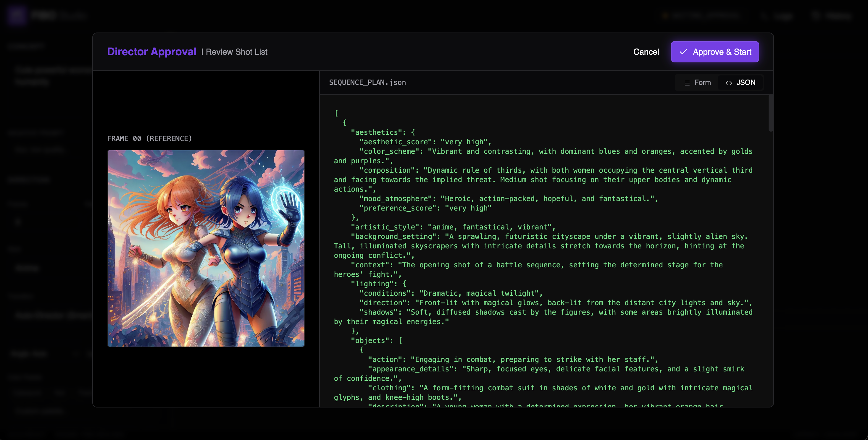868x440 pixels.
Task: Click the code brackets icon beside JSON
Action: tap(728, 83)
